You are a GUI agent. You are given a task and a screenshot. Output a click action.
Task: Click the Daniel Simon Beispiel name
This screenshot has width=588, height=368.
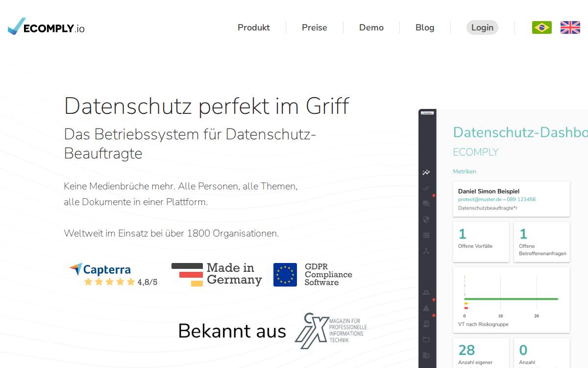(489, 191)
